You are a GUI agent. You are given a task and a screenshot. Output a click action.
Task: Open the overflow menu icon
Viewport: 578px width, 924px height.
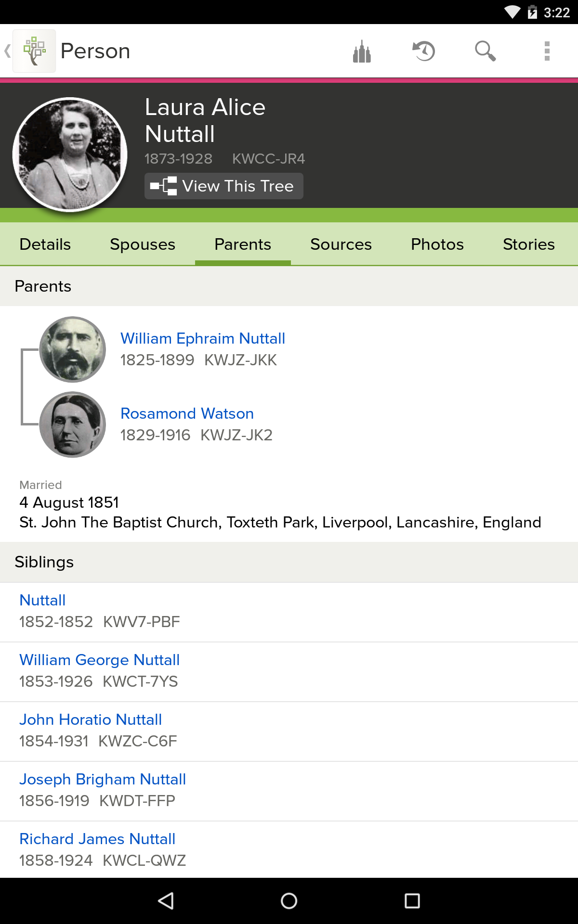[x=547, y=50]
